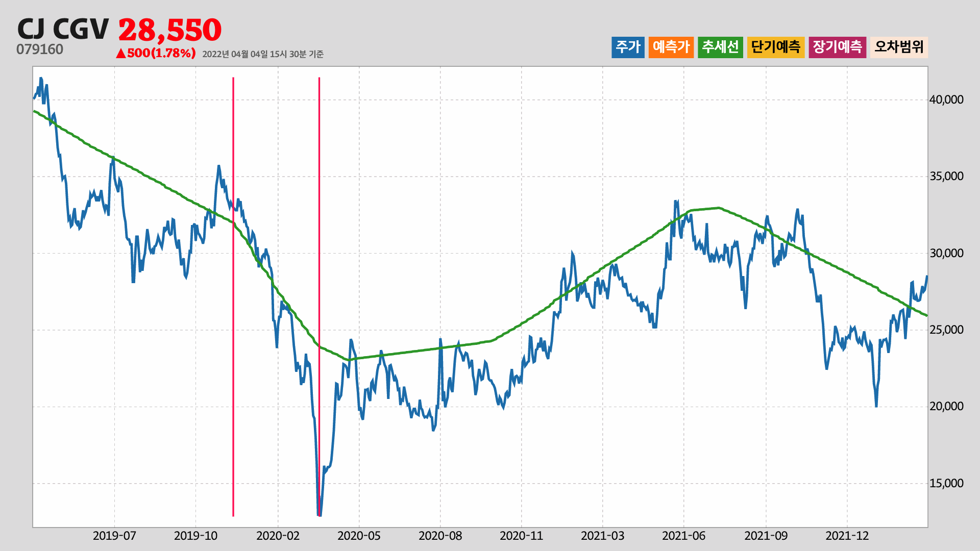Viewport: 980px width, 551px height.
Task: Click the 25,000 y-axis label
Action: click(x=946, y=330)
